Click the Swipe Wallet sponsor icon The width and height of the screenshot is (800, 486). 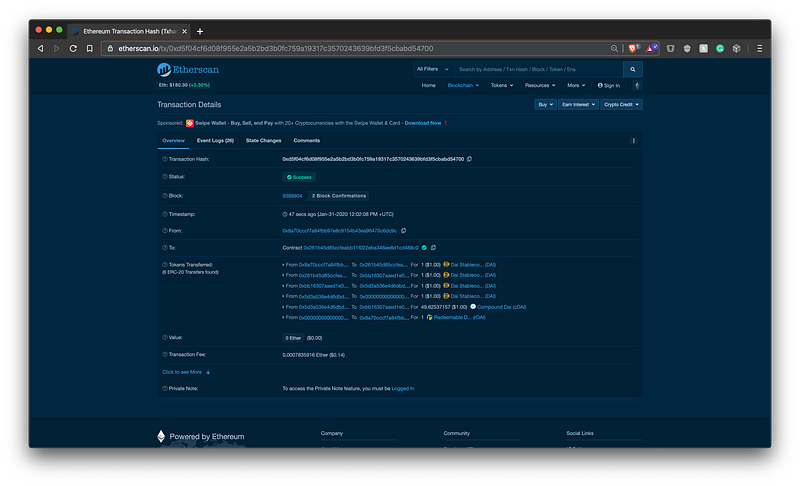[189, 123]
